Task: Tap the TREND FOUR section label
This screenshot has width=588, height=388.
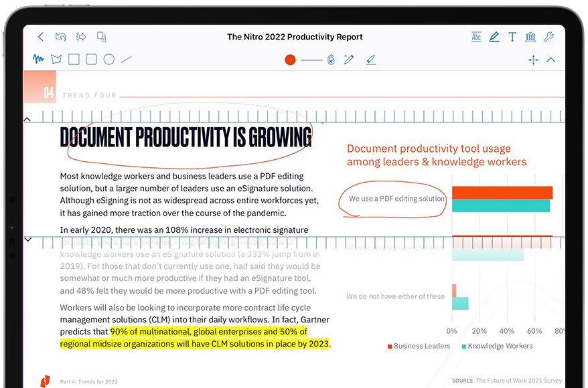Action: (90, 96)
